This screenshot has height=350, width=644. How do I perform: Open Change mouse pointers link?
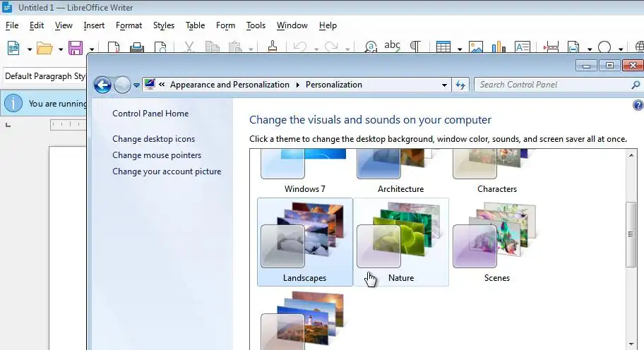[x=157, y=155]
